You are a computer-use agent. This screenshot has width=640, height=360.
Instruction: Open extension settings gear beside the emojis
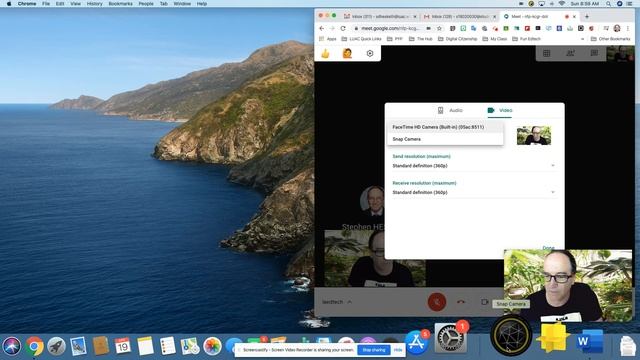370,53
